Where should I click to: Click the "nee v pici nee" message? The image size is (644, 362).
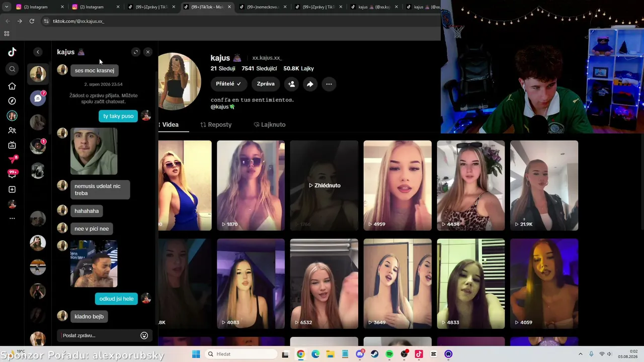point(92,229)
